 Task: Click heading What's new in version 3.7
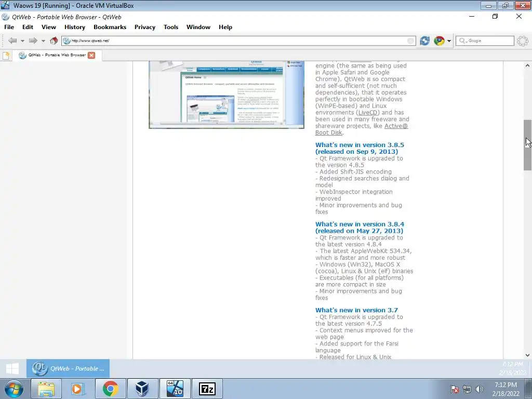point(356,310)
